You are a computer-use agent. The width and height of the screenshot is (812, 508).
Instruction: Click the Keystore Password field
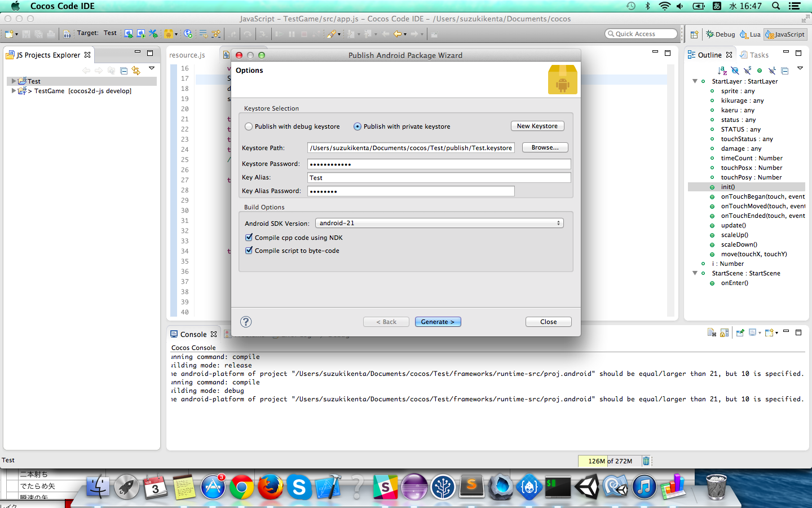[439, 164]
